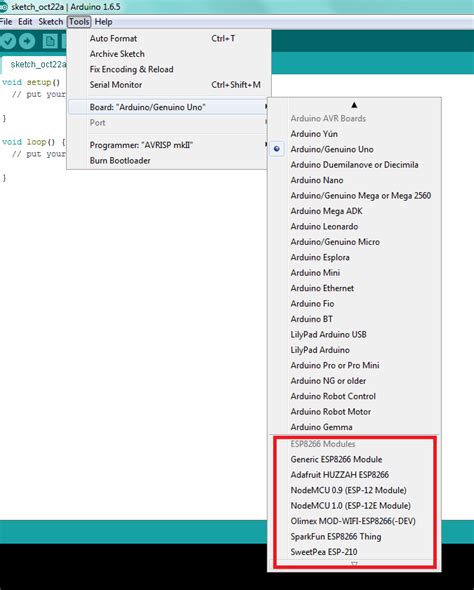Select the Arduino/Genuino Uno board radio option

click(x=355, y=149)
